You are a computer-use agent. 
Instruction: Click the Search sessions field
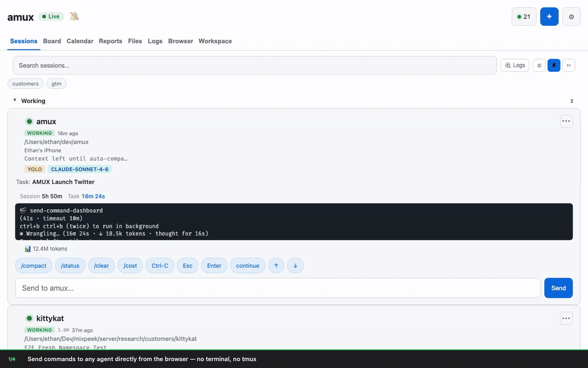[254, 66]
